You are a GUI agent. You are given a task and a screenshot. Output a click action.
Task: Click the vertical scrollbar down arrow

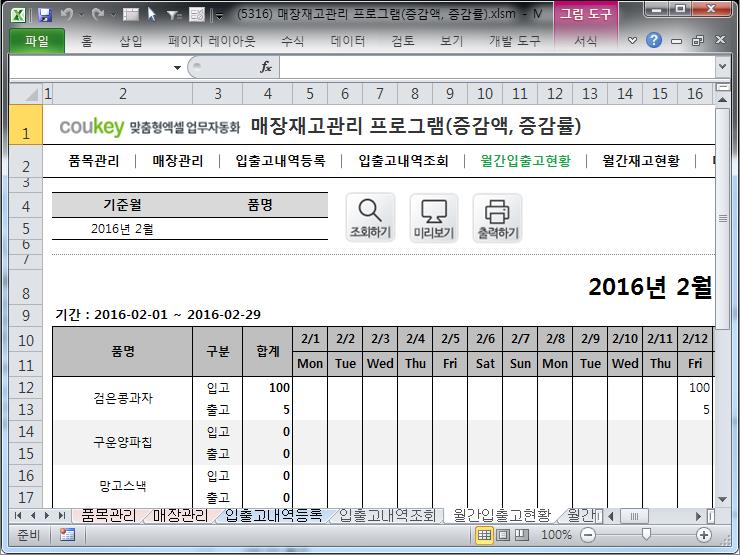(722, 499)
